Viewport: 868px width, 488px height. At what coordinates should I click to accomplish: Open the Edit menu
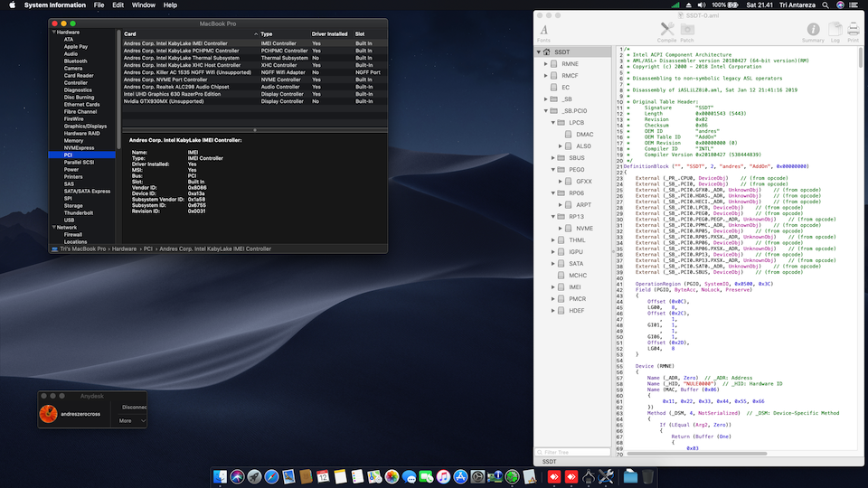coord(118,5)
